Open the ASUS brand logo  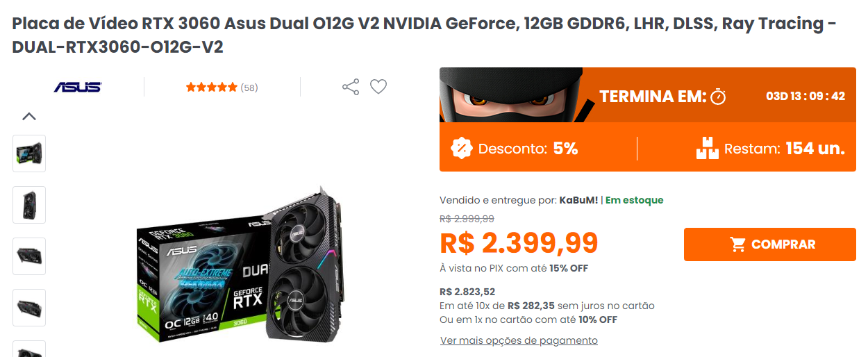[x=78, y=87]
